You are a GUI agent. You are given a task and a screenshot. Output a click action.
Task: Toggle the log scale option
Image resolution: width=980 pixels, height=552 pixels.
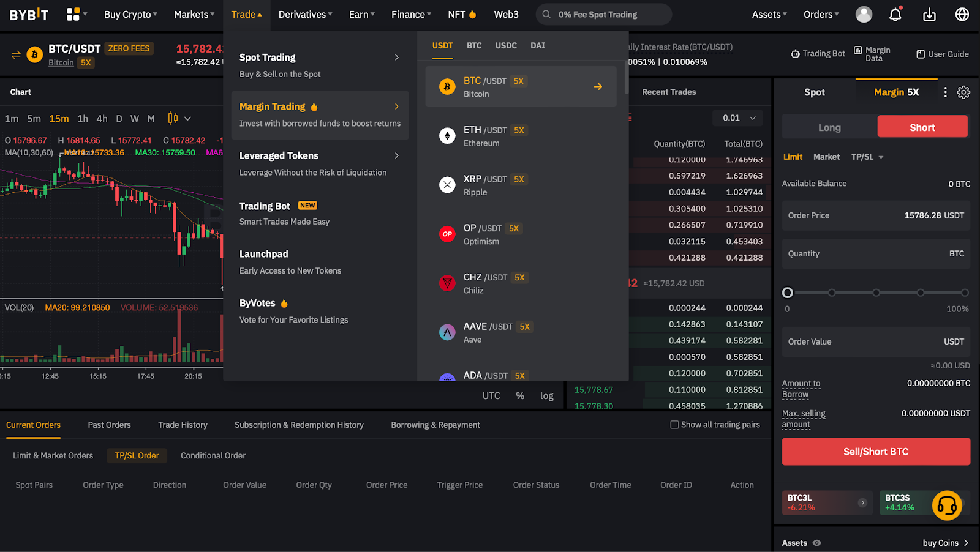click(547, 396)
